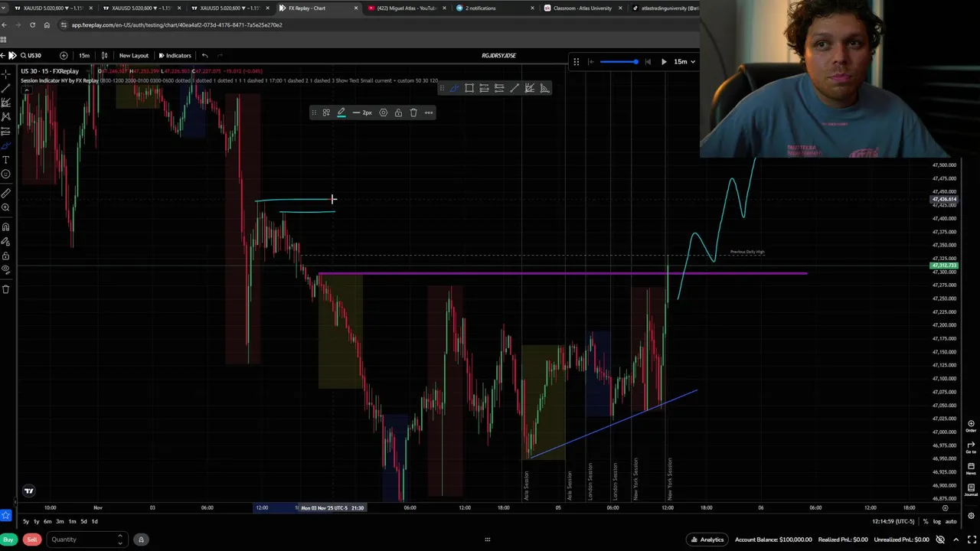The height and width of the screenshot is (551, 980).
Task: Open the 15m timeframe selector in top toolbar
Action: pos(84,55)
